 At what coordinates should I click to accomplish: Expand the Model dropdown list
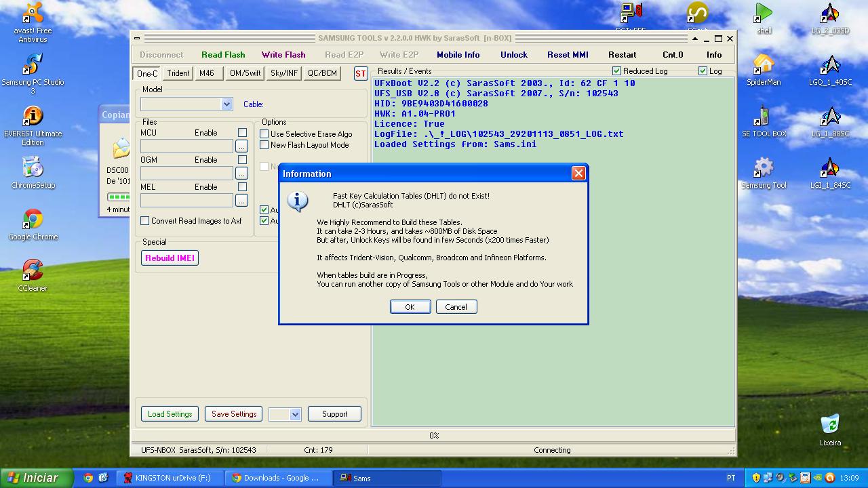pyautogui.click(x=226, y=104)
